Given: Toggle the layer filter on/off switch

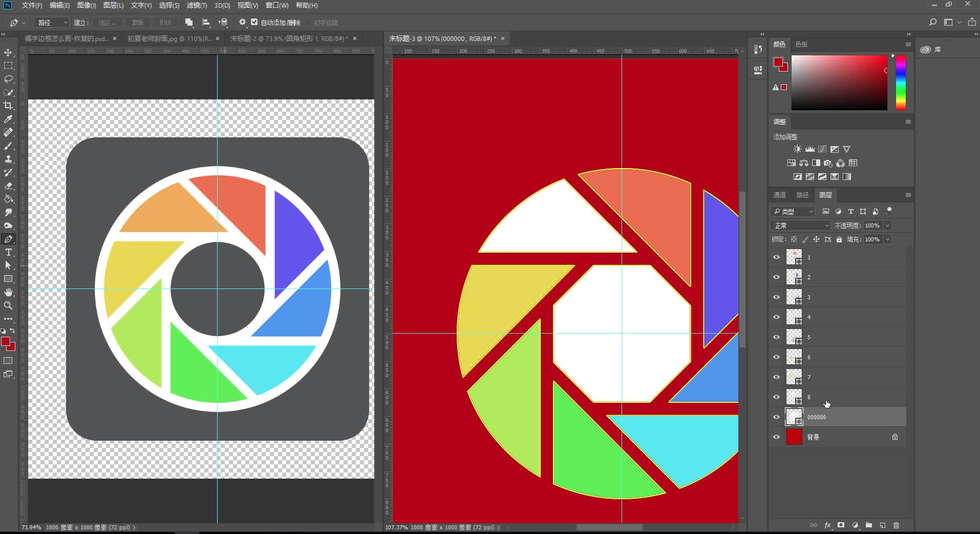Looking at the screenshot, I should (x=889, y=210).
